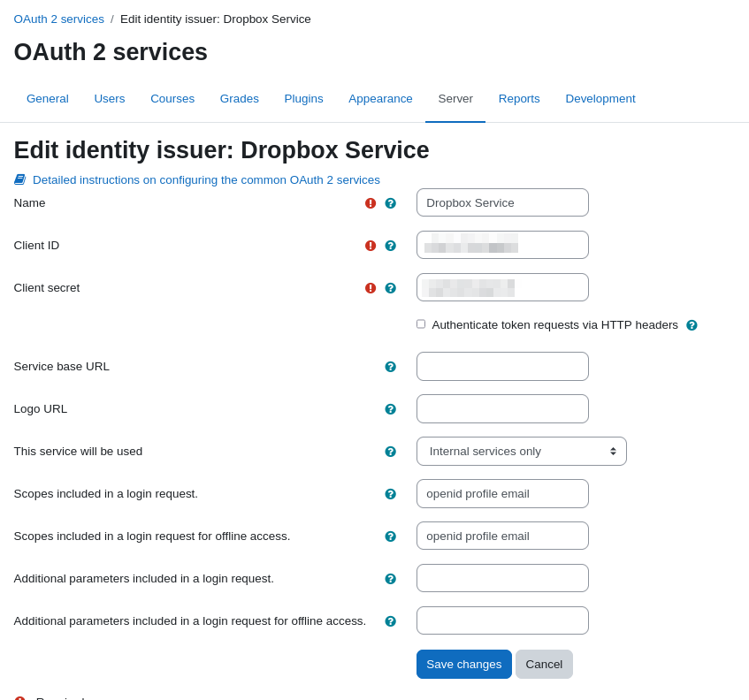Viewport: 749px width, 700px height.
Task: Click the Logo URL input field
Action: (x=502, y=408)
